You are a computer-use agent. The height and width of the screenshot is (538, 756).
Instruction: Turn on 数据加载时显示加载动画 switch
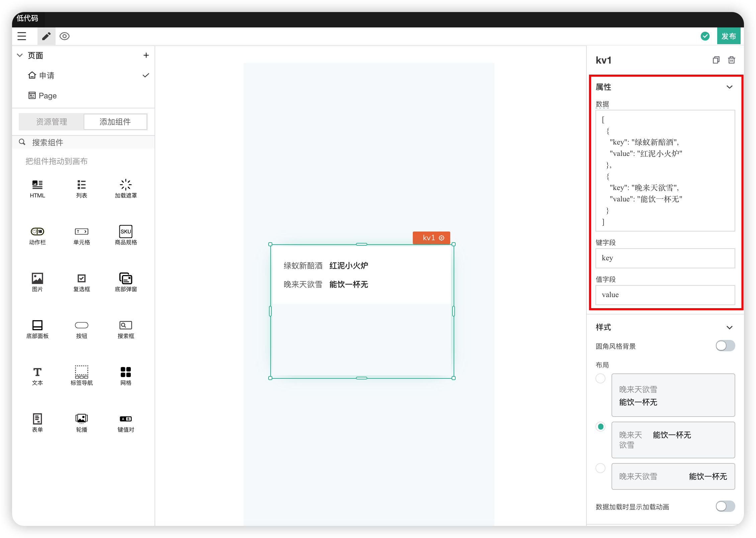click(725, 506)
